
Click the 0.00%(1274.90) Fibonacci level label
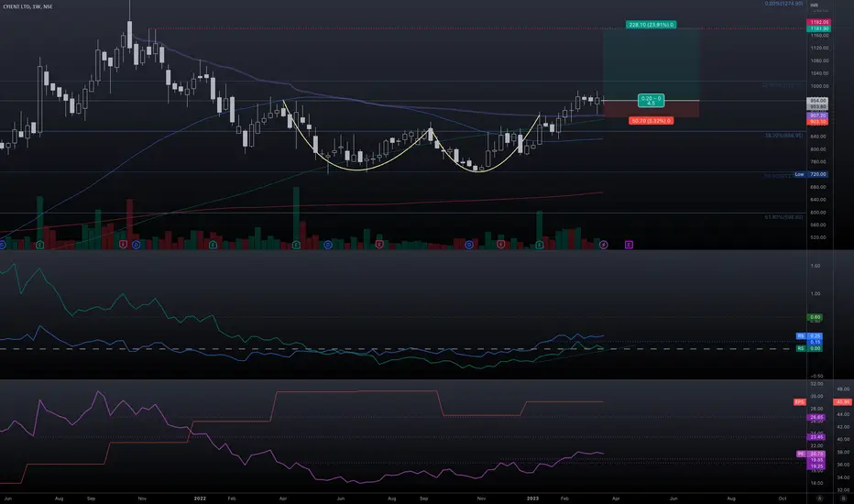pyautogui.click(x=783, y=4)
